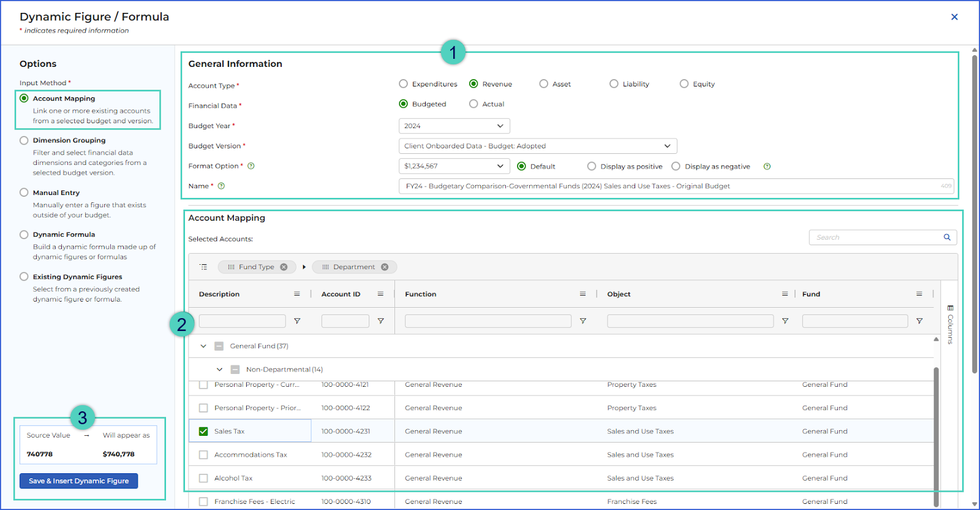Click the filter icon for Account ID
The height and width of the screenshot is (510, 980).
(380, 321)
